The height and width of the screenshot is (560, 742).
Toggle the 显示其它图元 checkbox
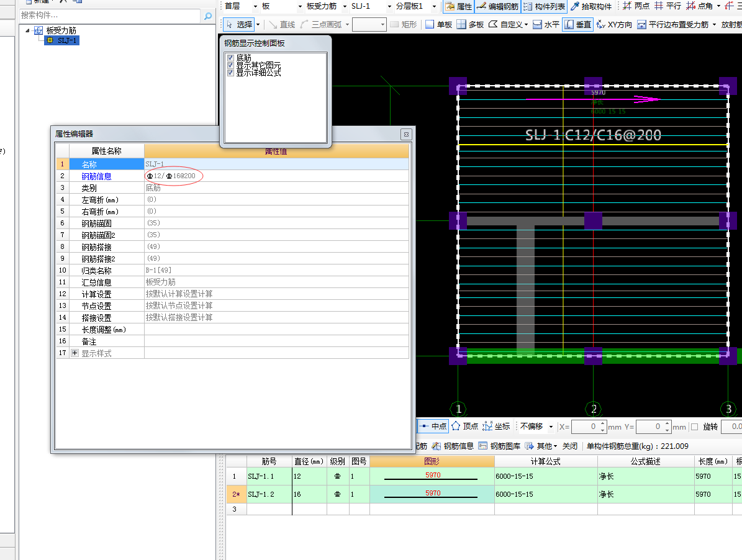(x=231, y=65)
